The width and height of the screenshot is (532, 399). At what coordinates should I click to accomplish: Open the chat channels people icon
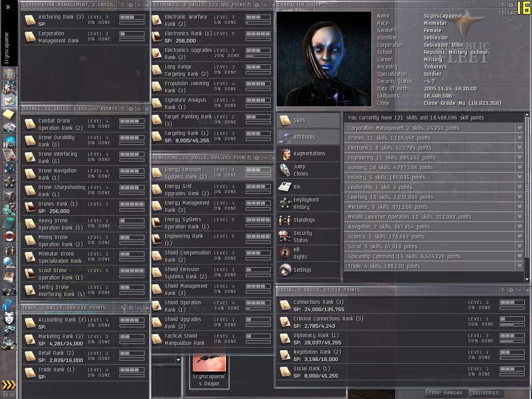(9, 249)
